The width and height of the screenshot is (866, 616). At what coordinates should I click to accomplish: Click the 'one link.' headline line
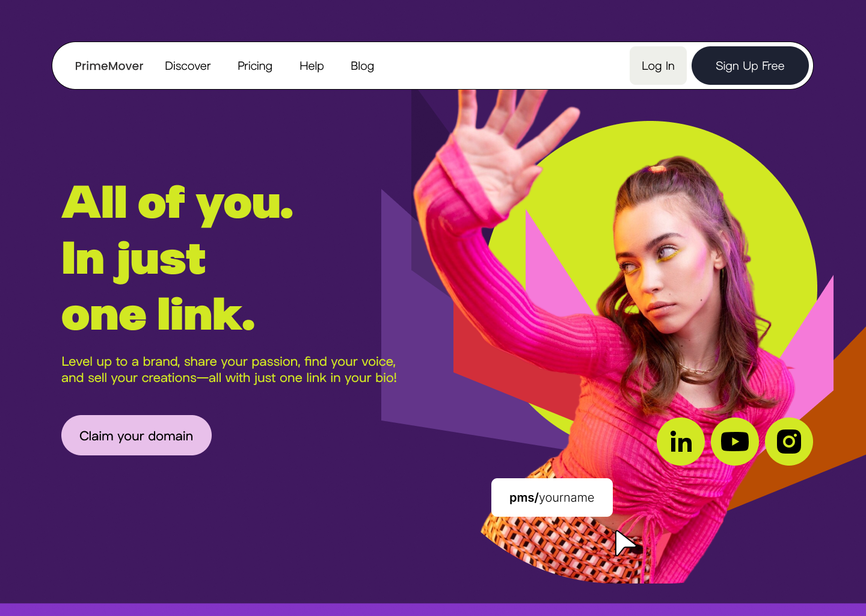point(158,314)
